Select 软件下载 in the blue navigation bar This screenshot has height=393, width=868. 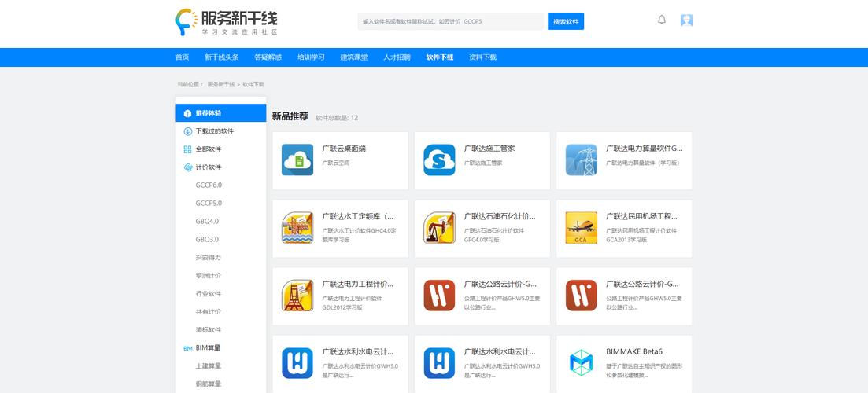(x=440, y=57)
